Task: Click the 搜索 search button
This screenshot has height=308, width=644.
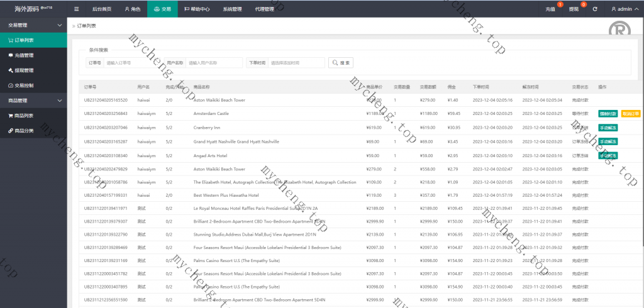Action: pyautogui.click(x=340, y=63)
